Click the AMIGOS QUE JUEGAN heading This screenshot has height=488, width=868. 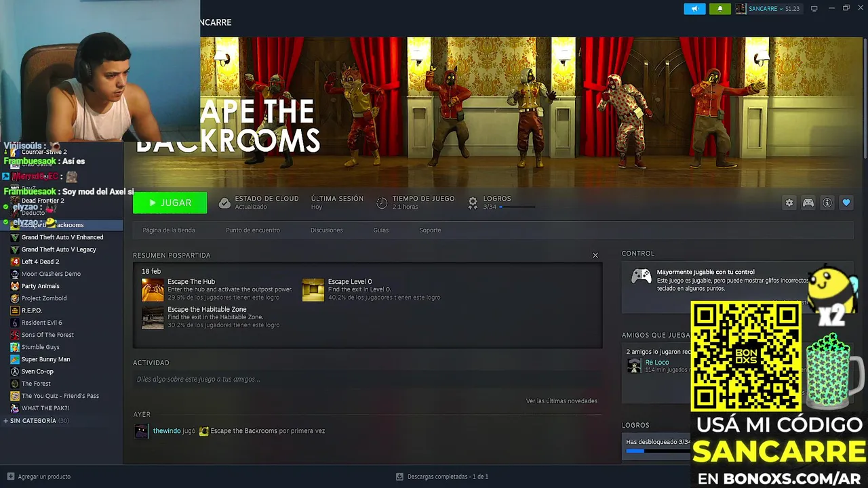coord(656,335)
